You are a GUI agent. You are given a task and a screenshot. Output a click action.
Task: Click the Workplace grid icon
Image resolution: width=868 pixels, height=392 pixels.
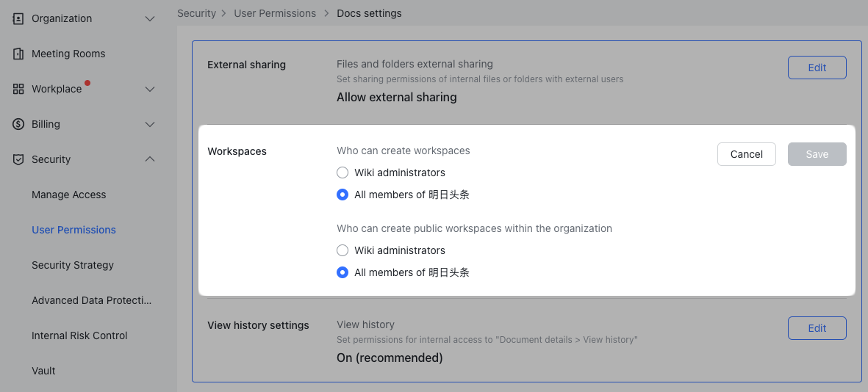(18, 89)
